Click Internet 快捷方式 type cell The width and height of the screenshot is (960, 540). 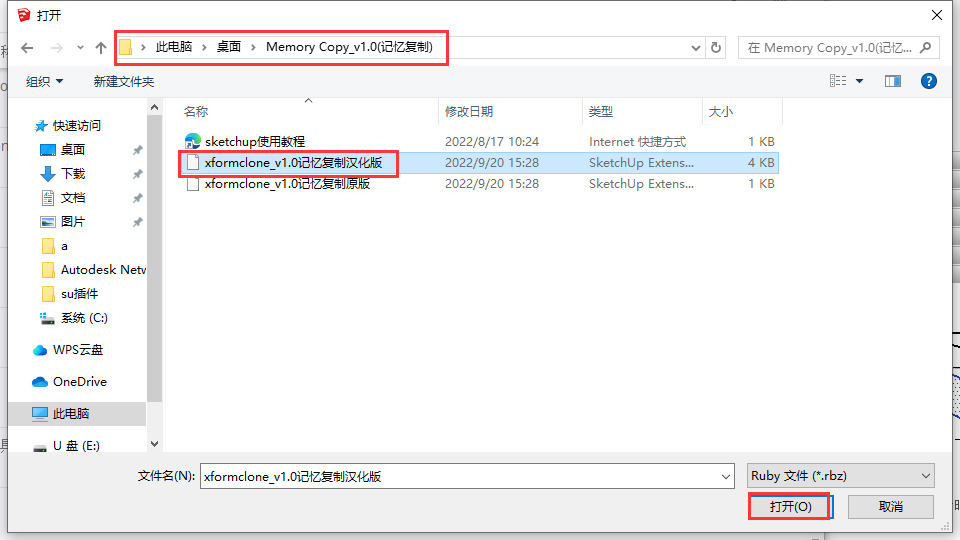click(637, 141)
